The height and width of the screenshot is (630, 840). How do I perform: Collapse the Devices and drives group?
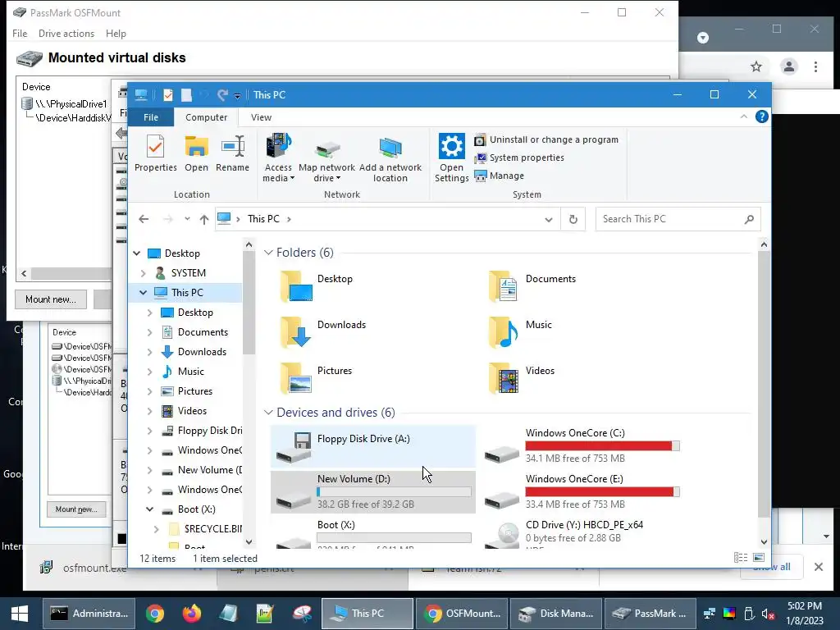coord(268,413)
